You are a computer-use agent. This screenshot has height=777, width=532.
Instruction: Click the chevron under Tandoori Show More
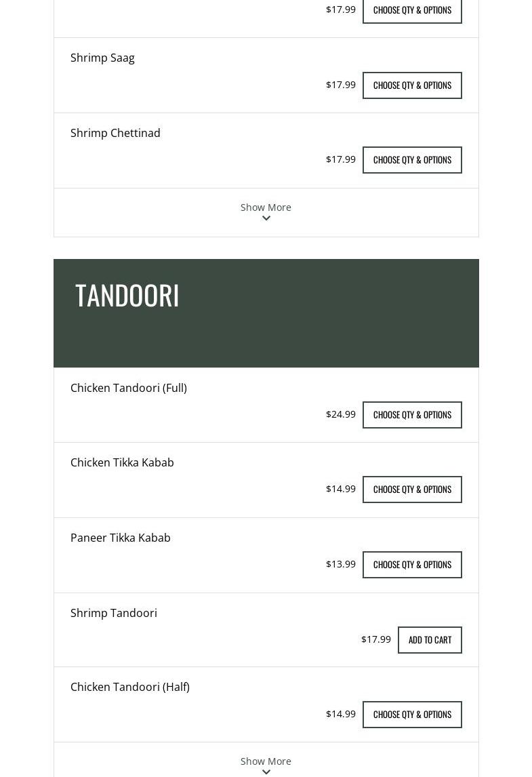266,772
